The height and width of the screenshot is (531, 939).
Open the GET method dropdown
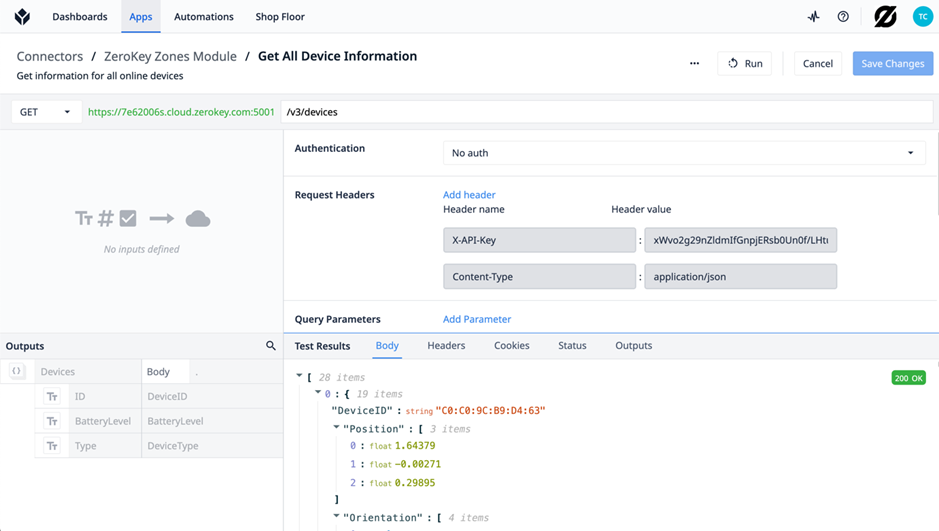point(46,112)
